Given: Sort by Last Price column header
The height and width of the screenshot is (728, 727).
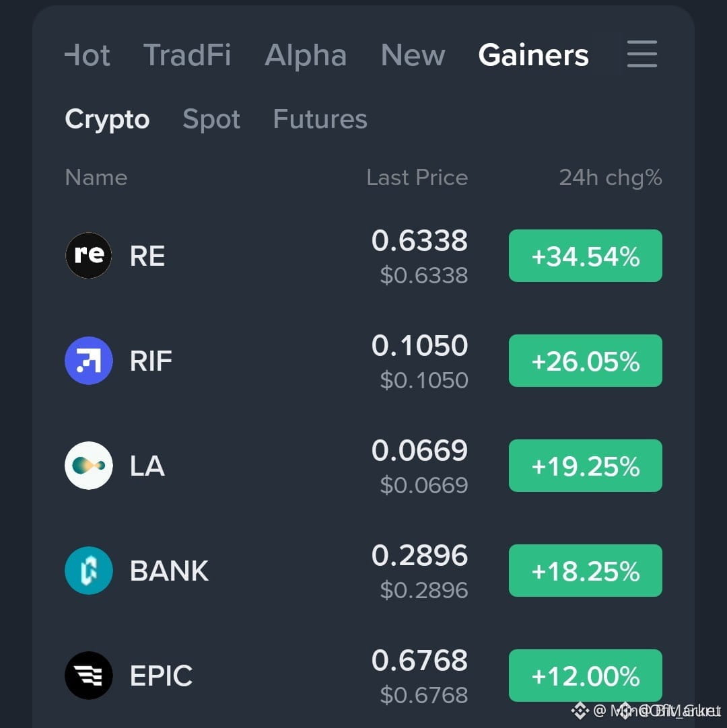Looking at the screenshot, I should pos(417,178).
